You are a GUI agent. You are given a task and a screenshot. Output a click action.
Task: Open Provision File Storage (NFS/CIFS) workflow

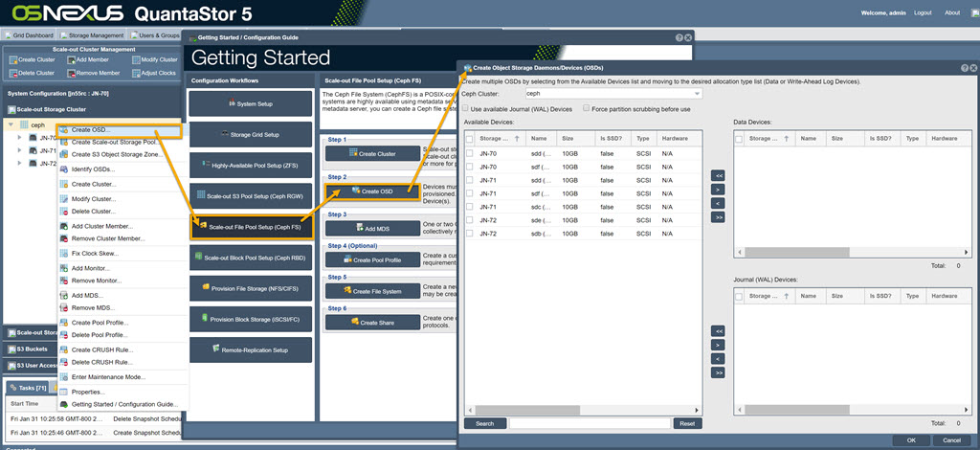250,288
